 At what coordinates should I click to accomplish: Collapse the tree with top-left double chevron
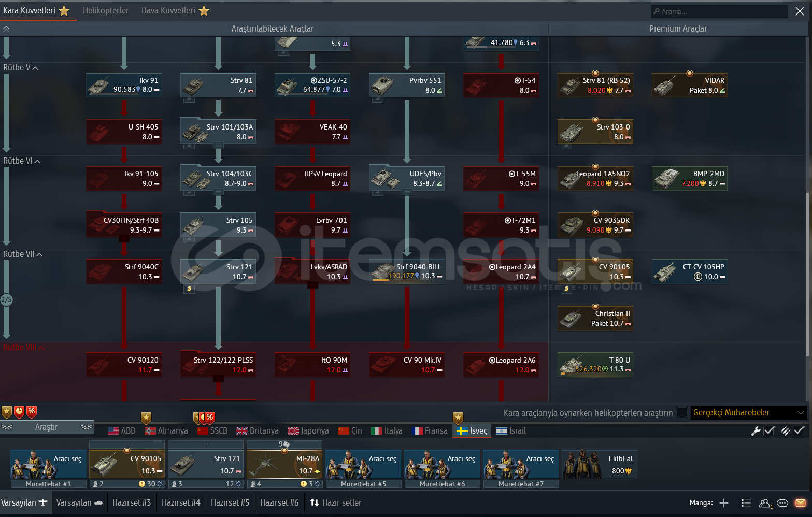point(6,29)
